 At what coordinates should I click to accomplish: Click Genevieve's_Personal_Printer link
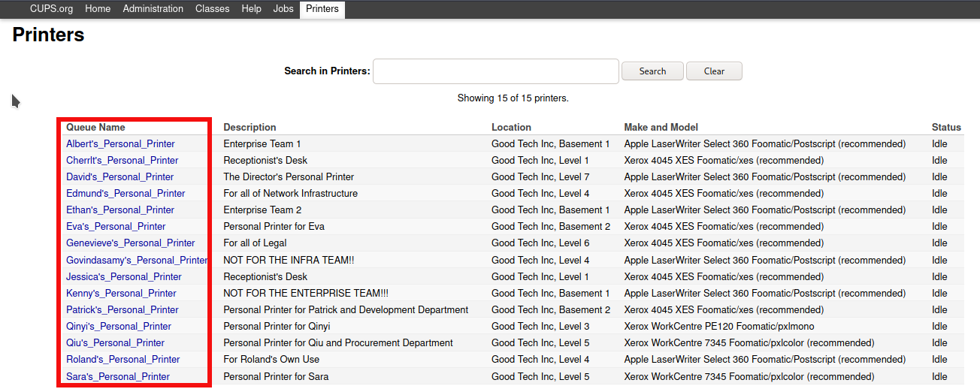(x=130, y=243)
